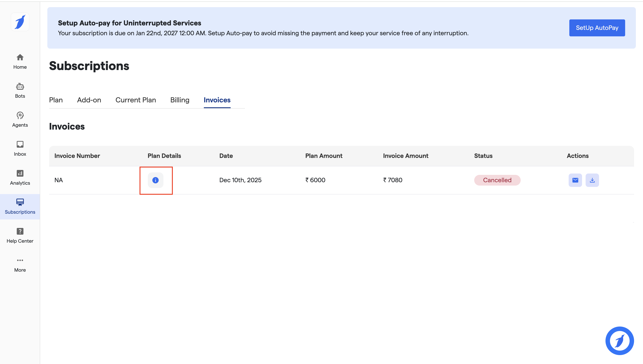Image resolution: width=643 pixels, height=364 pixels.
Task: Download the invoice using download icon
Action: [592, 180]
